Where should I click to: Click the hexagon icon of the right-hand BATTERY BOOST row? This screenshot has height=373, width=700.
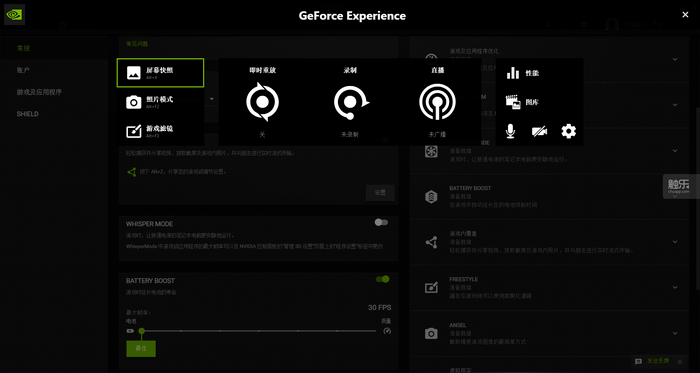[431, 196]
